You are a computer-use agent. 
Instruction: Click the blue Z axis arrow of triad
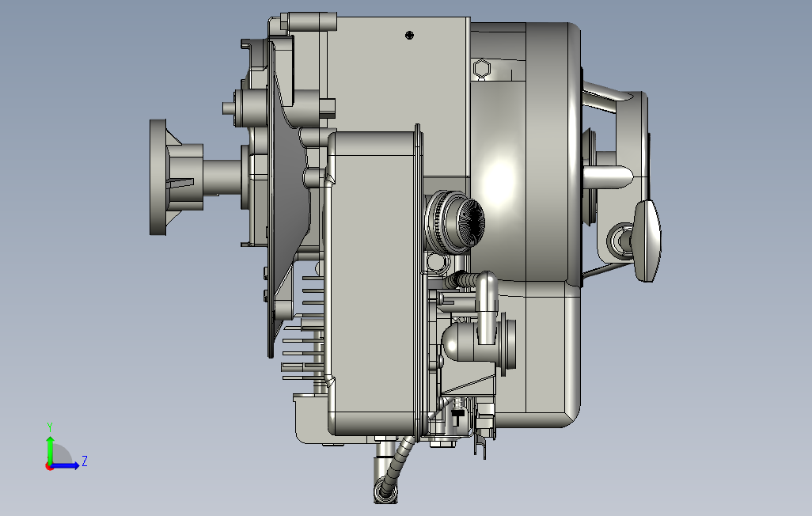[65, 466]
